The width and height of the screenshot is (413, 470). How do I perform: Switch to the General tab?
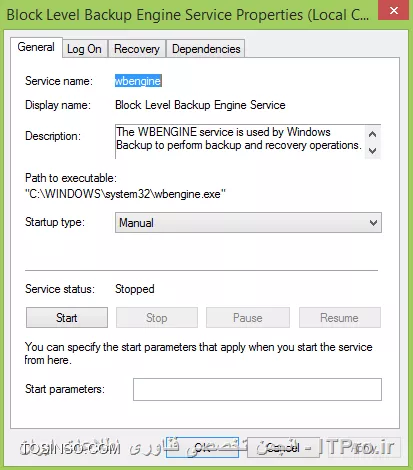point(36,47)
